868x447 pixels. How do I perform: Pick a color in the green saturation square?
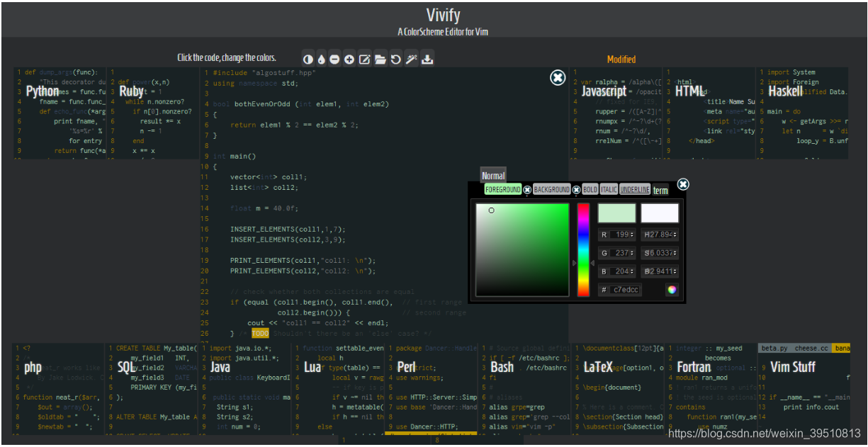[x=523, y=250]
